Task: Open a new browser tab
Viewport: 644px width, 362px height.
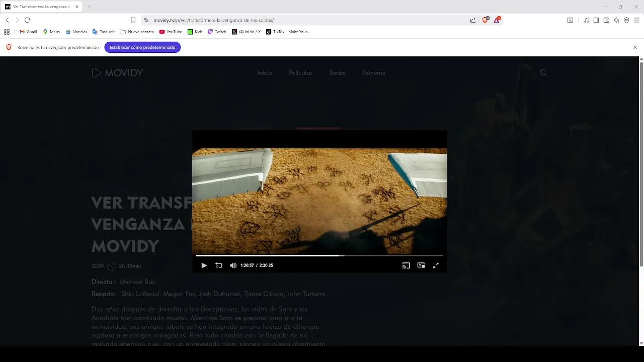Action: point(89,7)
